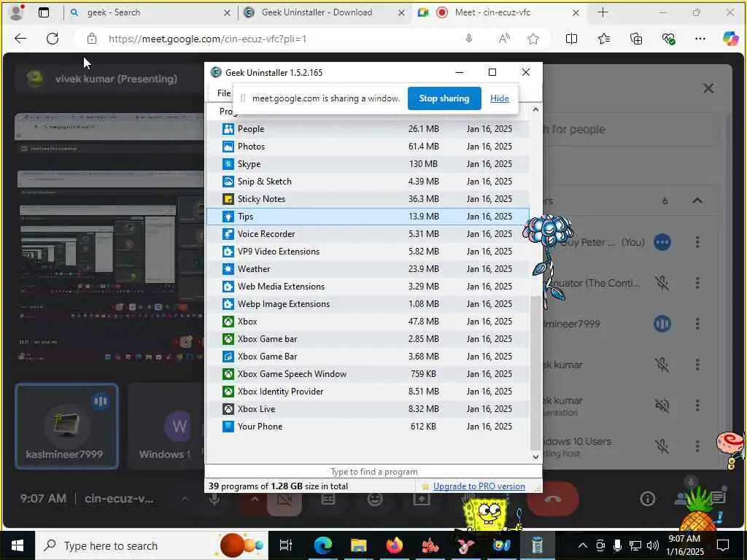Leave the call with red hangup button
Viewport: 747px width, 560px height.
(553, 499)
